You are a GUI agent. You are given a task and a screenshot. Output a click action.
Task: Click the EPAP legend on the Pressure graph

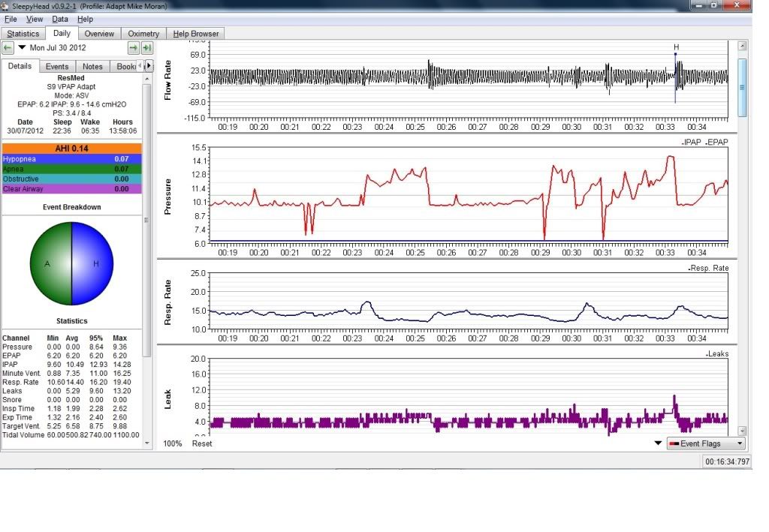(716, 142)
